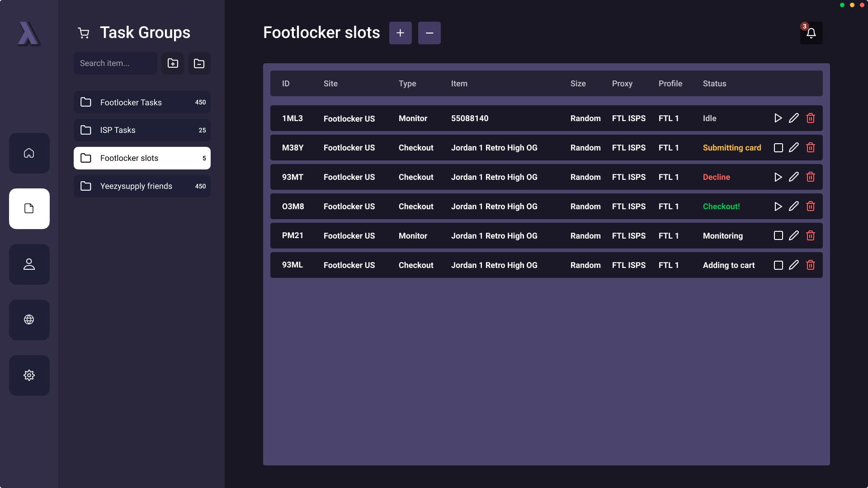The image size is (868, 488).
Task: Open the proxies globe page
Action: pyautogui.click(x=29, y=320)
